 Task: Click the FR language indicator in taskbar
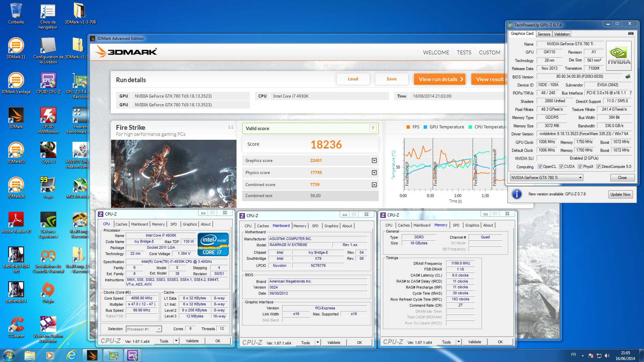pos(574,355)
